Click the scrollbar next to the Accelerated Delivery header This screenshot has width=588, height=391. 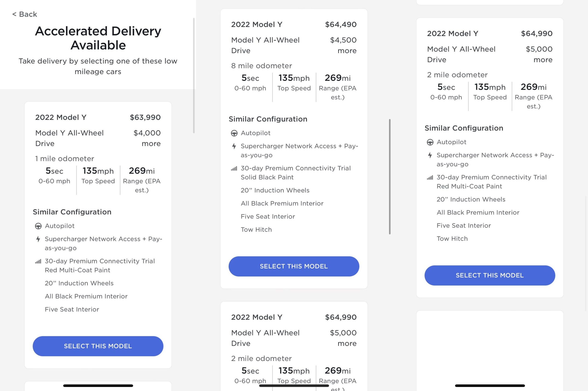[x=194, y=75]
